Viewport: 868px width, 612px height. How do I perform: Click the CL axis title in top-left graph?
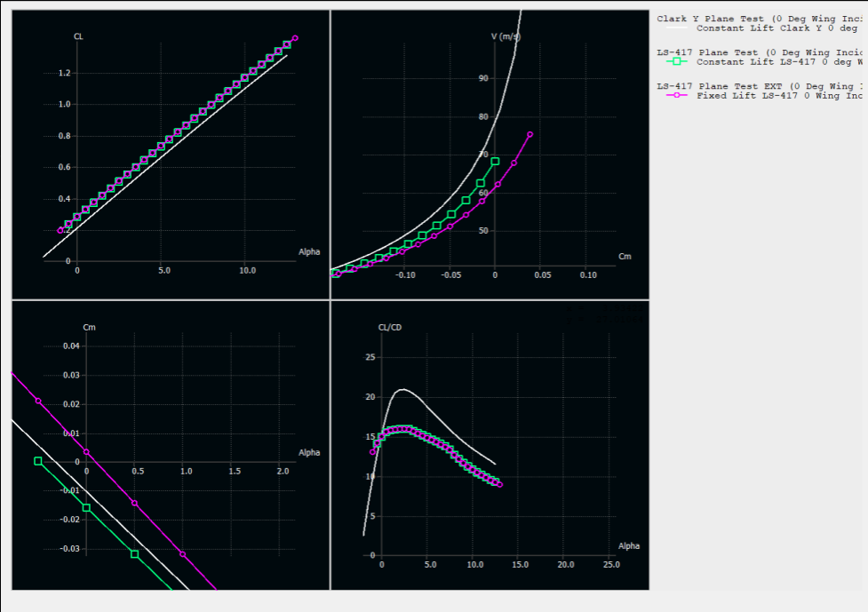coord(78,36)
